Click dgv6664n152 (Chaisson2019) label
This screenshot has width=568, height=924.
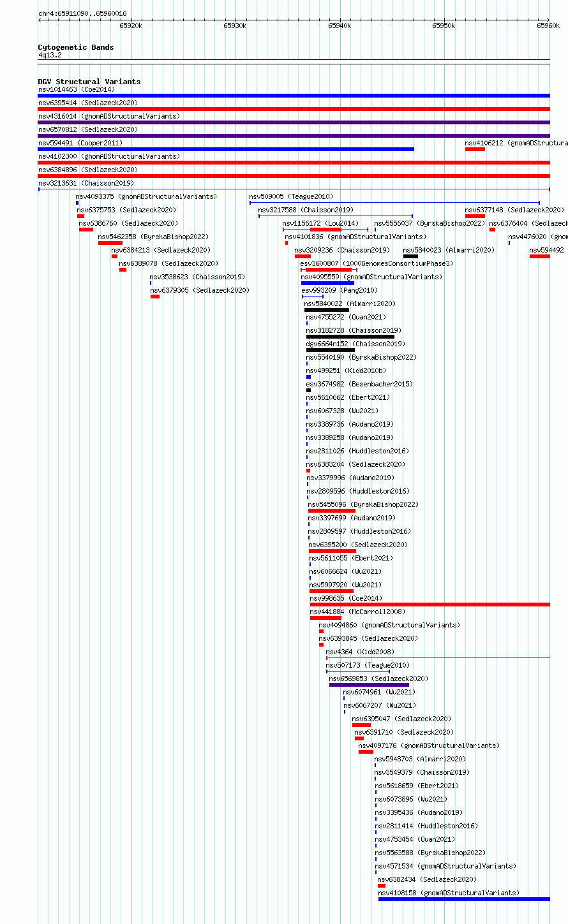point(355,344)
